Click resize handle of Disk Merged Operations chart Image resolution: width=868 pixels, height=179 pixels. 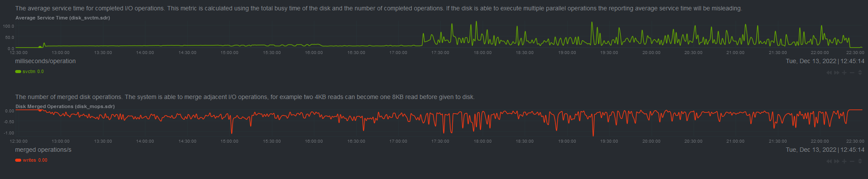pyautogui.click(x=860, y=161)
